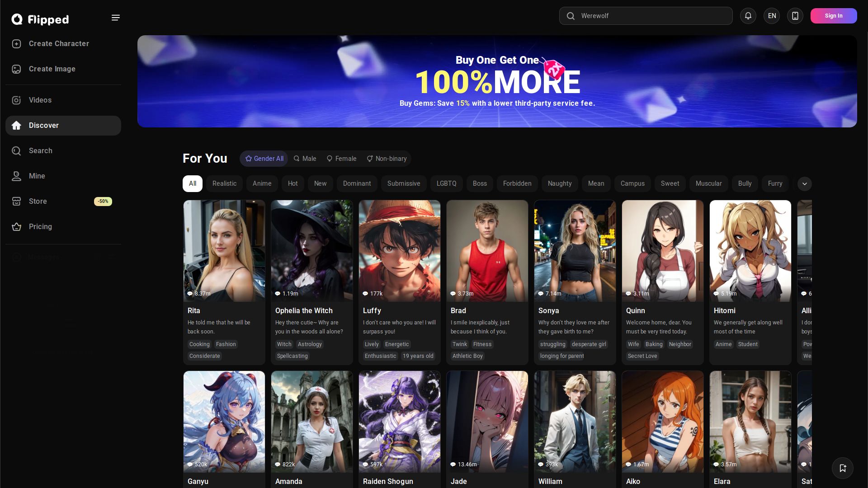
Task: Collapse sidebar using hamburger menu icon
Action: [x=116, y=18]
